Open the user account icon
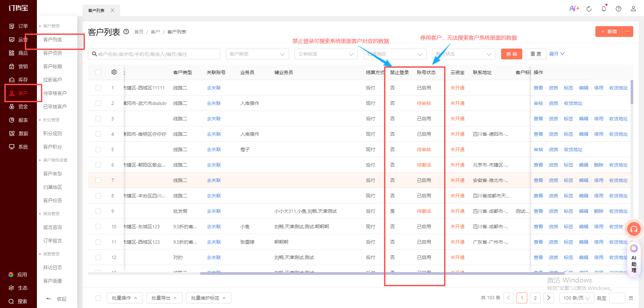The width and height of the screenshot is (644, 308). click(633, 9)
